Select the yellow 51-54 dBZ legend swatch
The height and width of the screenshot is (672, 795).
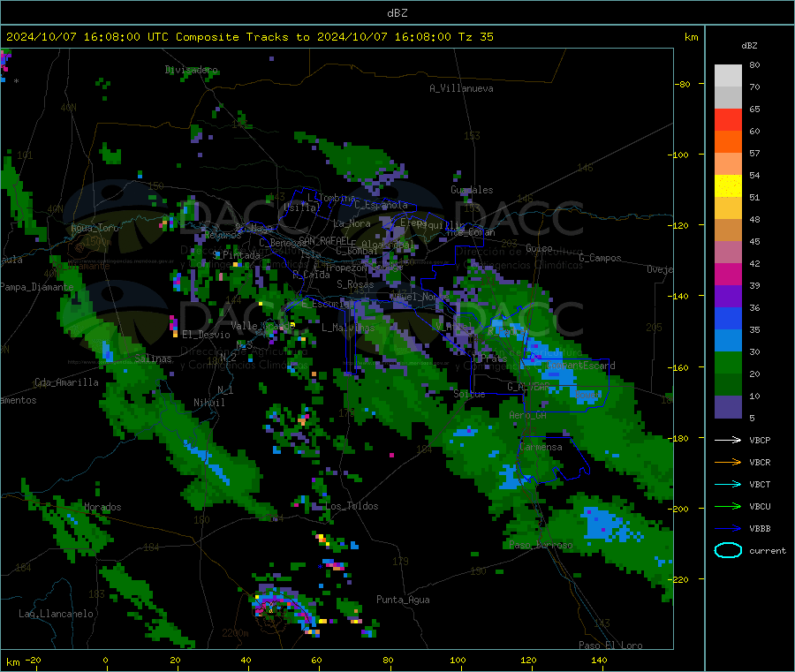point(728,186)
